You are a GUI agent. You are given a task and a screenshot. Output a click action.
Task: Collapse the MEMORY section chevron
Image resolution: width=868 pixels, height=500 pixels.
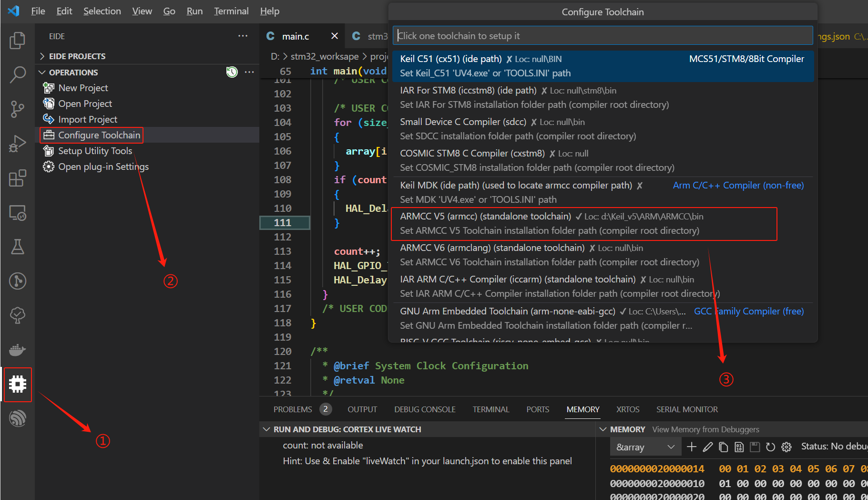603,429
